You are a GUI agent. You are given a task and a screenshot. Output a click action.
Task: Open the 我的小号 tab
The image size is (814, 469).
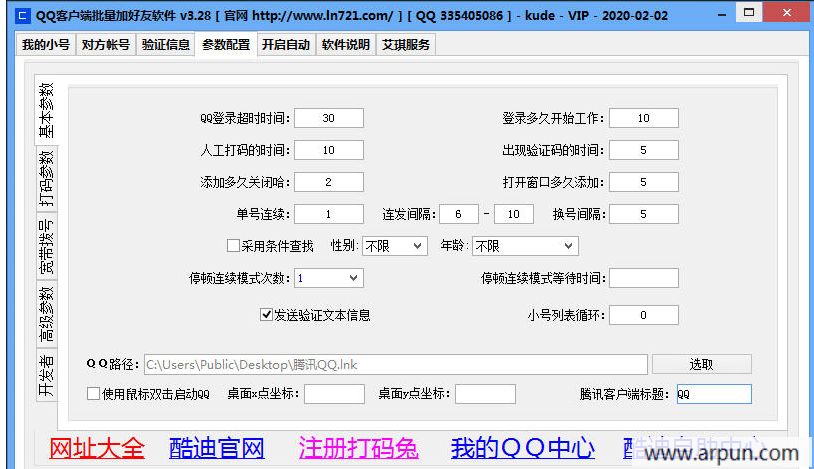click(46, 45)
